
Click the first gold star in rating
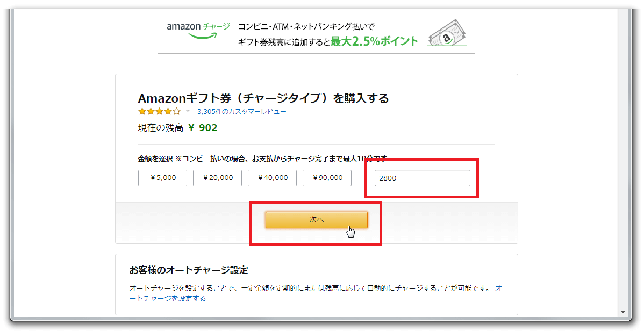(x=142, y=112)
